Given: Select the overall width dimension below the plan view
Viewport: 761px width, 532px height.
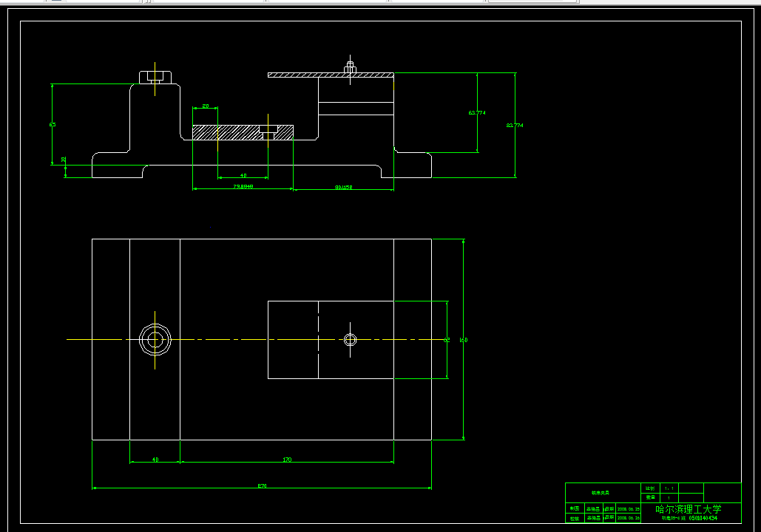Looking at the screenshot, I should tap(262, 485).
